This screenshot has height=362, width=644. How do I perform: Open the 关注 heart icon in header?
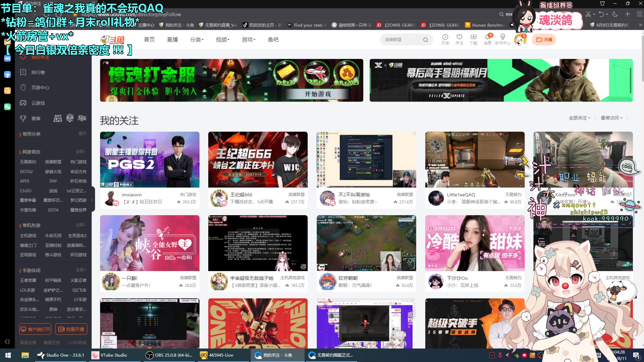(x=459, y=39)
